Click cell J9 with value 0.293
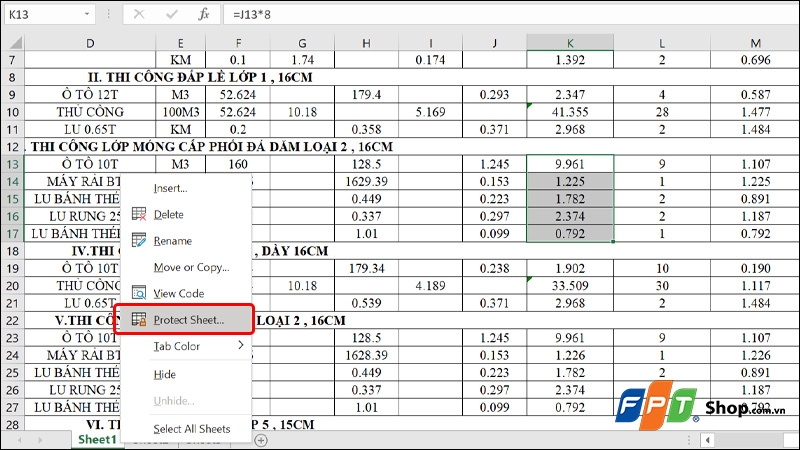 494,94
